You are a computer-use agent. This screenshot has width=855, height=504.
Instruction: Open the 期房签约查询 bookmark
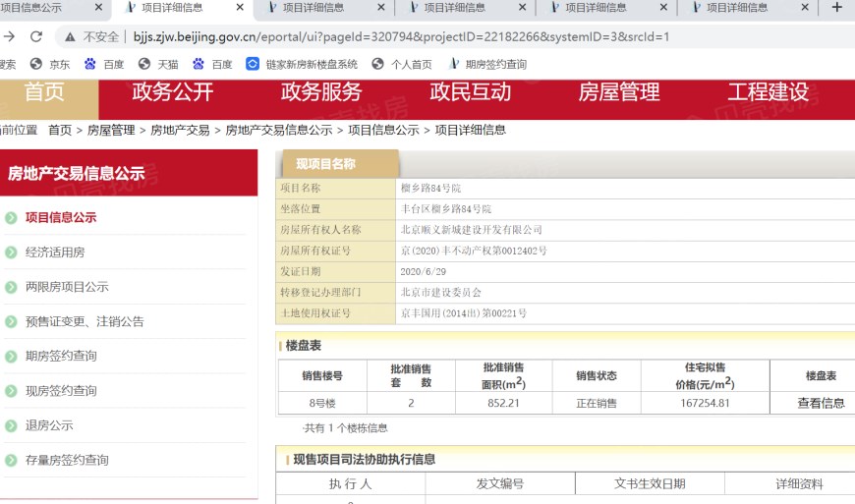coord(487,64)
